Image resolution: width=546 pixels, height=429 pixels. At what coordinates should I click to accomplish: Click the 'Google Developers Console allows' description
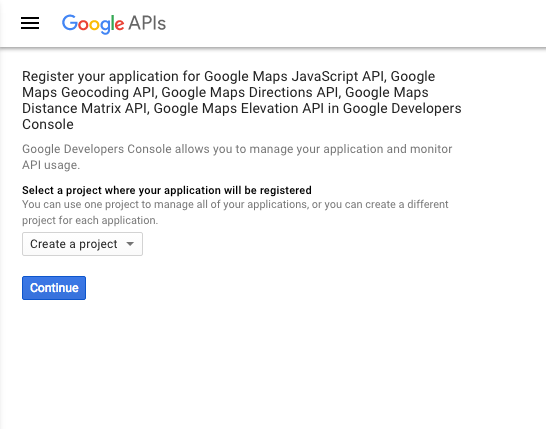(237, 157)
